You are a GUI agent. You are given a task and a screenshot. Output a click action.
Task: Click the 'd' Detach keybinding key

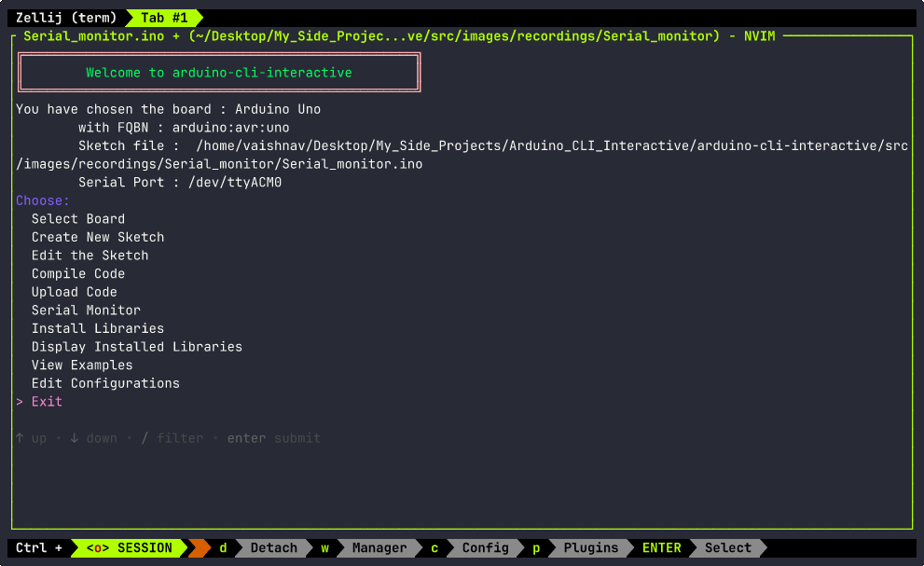223,547
